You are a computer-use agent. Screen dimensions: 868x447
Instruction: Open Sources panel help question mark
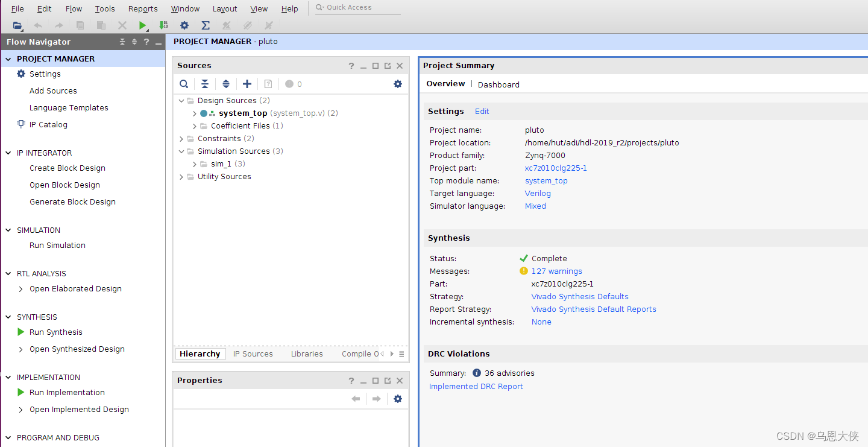tap(351, 66)
